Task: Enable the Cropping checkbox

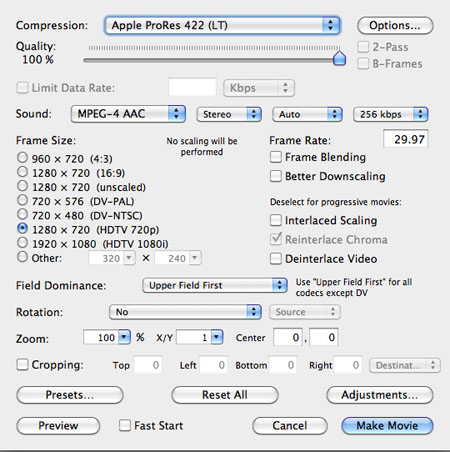Action: point(22,364)
